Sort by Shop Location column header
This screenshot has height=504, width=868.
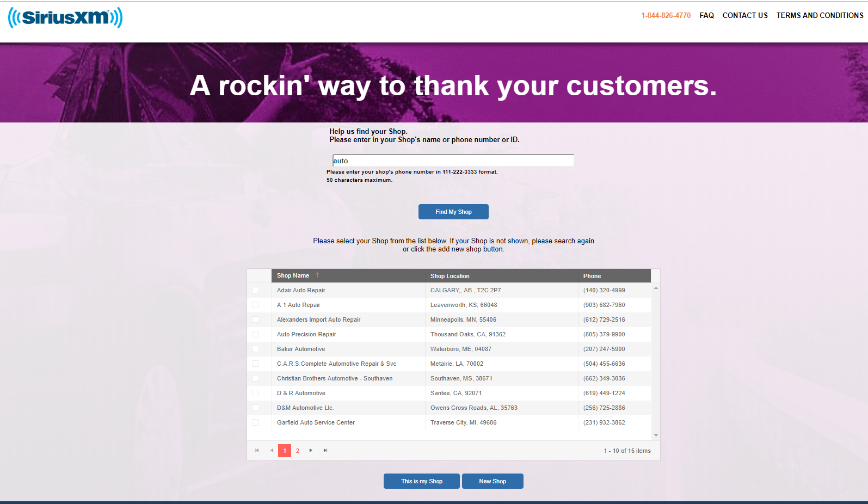(501, 275)
